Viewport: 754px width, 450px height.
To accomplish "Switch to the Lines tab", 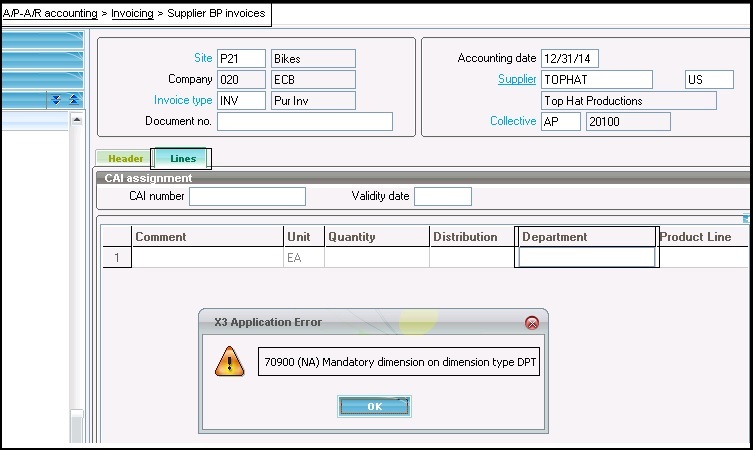I will point(181,158).
